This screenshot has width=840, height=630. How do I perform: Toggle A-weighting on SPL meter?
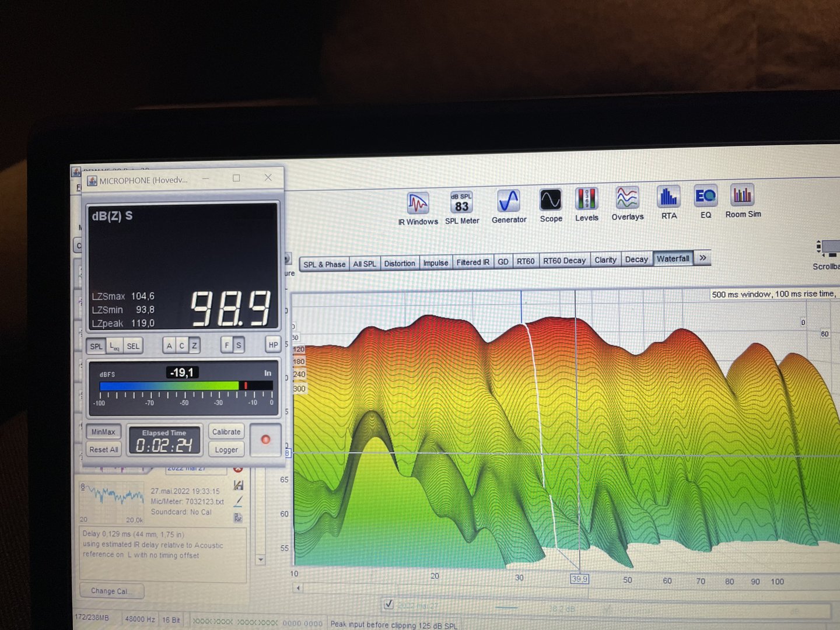point(169,346)
